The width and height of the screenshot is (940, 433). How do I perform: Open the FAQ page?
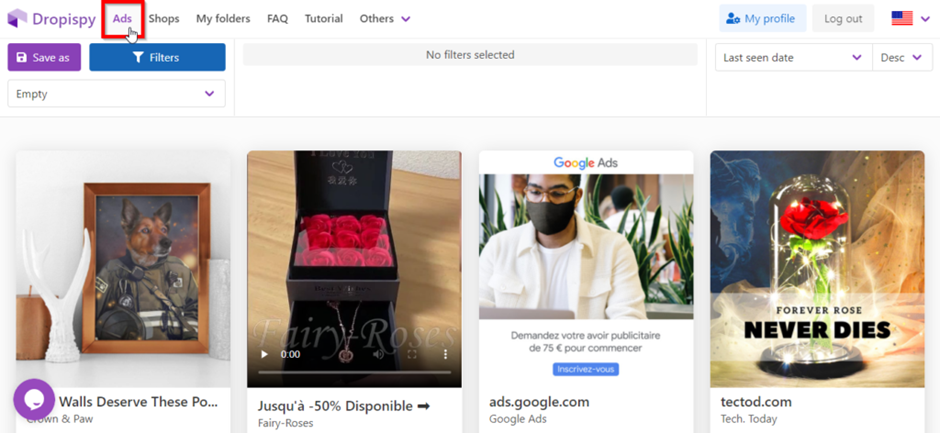[x=278, y=19]
